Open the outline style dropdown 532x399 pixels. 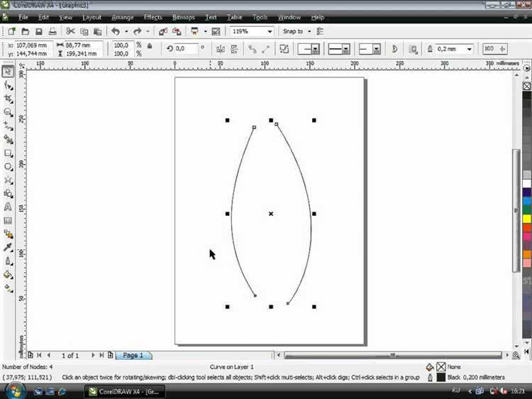(345, 50)
